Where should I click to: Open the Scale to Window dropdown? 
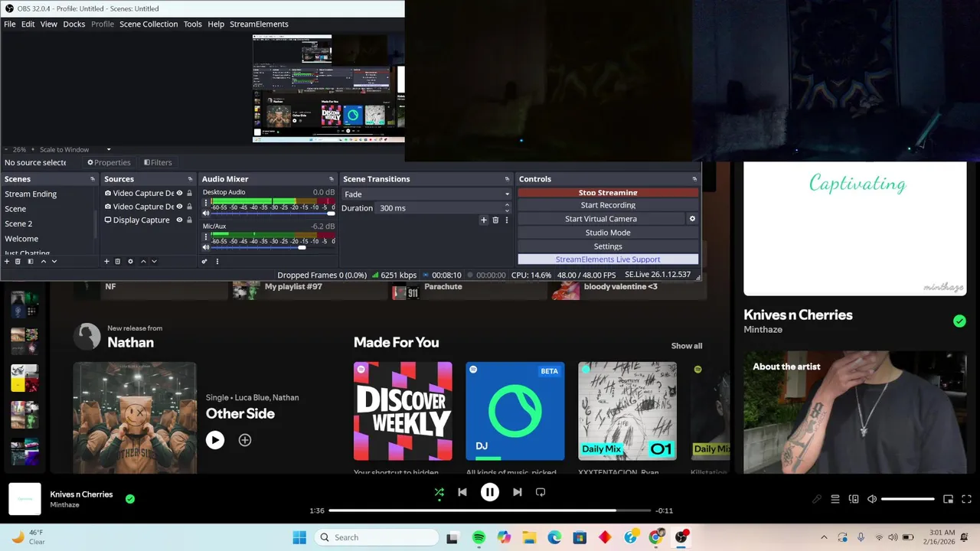click(76, 149)
